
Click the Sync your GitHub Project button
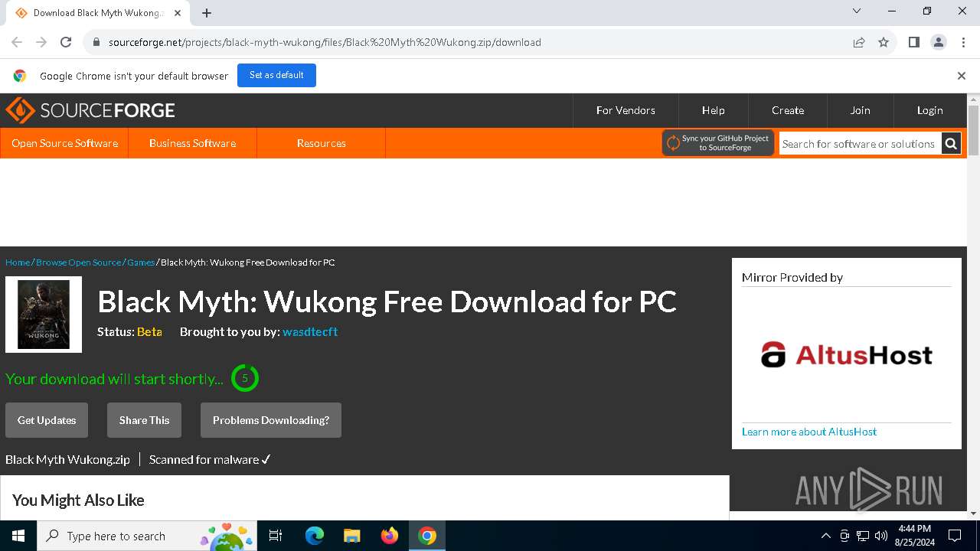click(717, 143)
